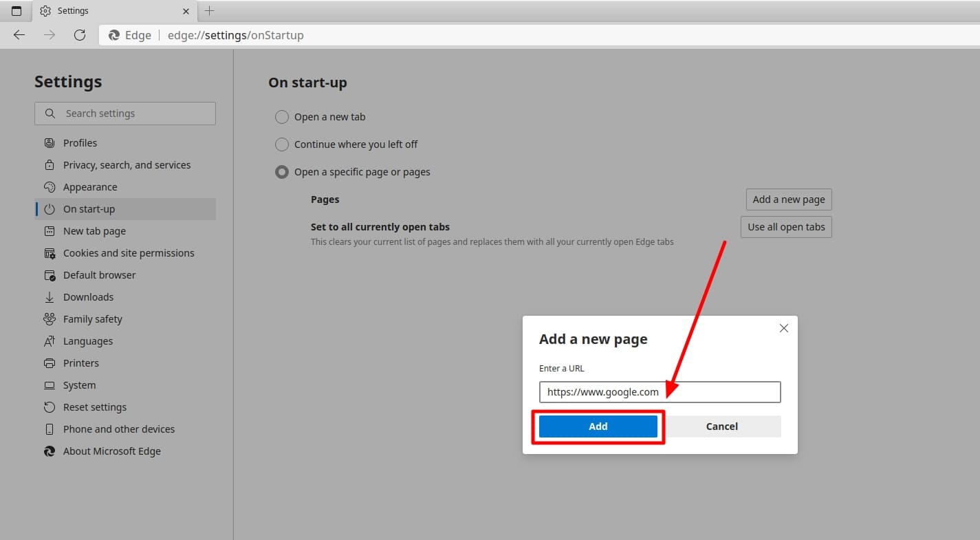Select the Family safety icon
The height and width of the screenshot is (540, 980).
tap(49, 318)
